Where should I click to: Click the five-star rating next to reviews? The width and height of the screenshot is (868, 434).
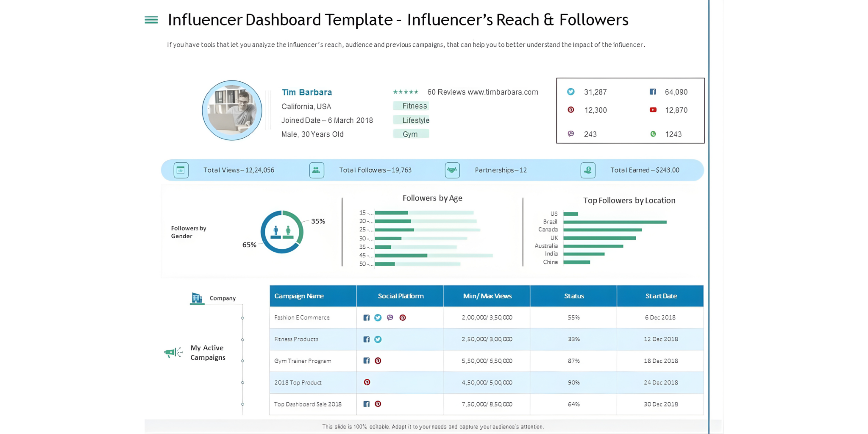point(405,92)
